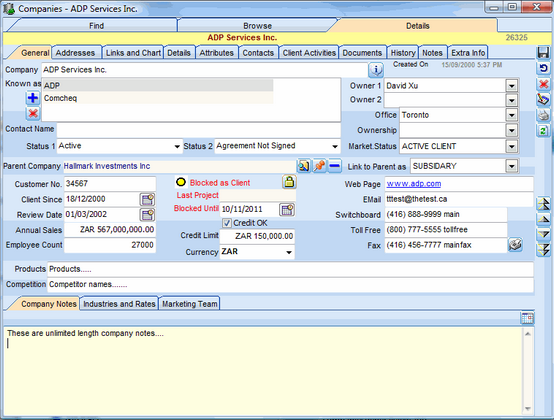This screenshot has height=420, width=554.
Task: Open the Link to Parent as dropdown
Action: pos(512,166)
